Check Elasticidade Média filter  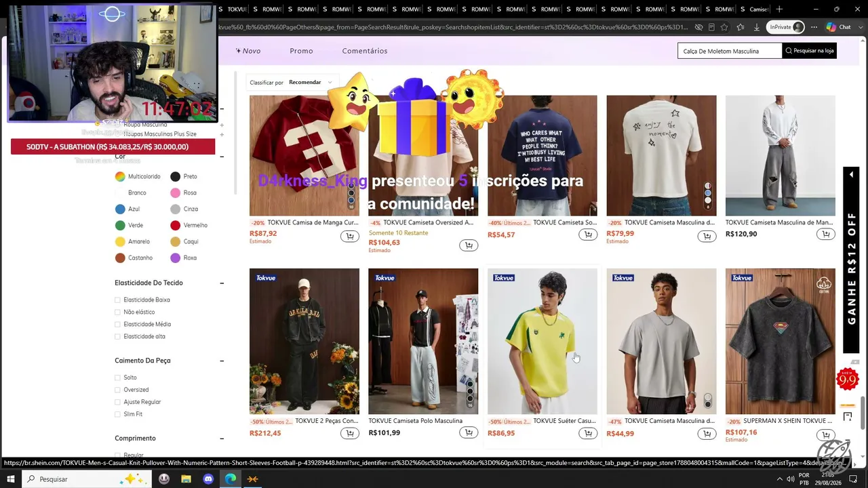click(117, 324)
